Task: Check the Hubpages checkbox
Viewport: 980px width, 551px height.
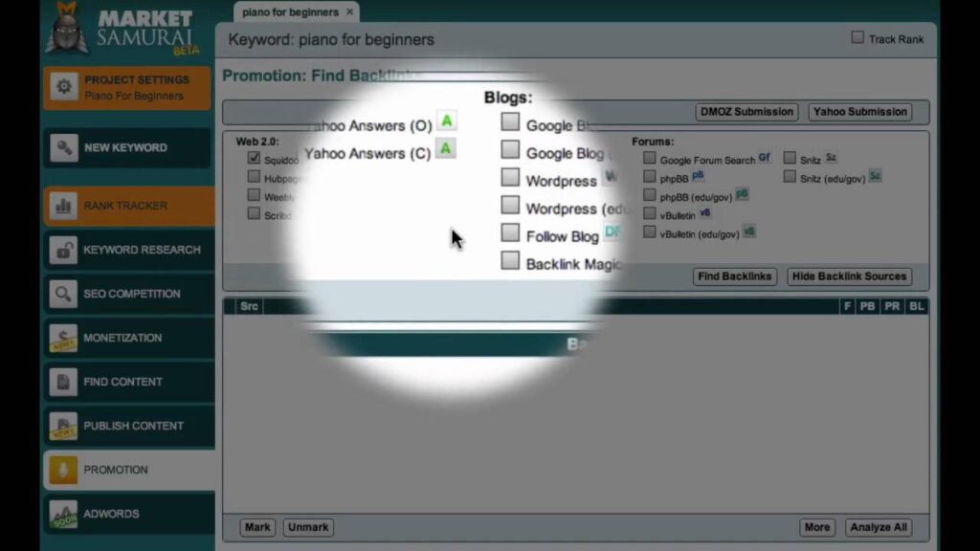Action: (254, 177)
